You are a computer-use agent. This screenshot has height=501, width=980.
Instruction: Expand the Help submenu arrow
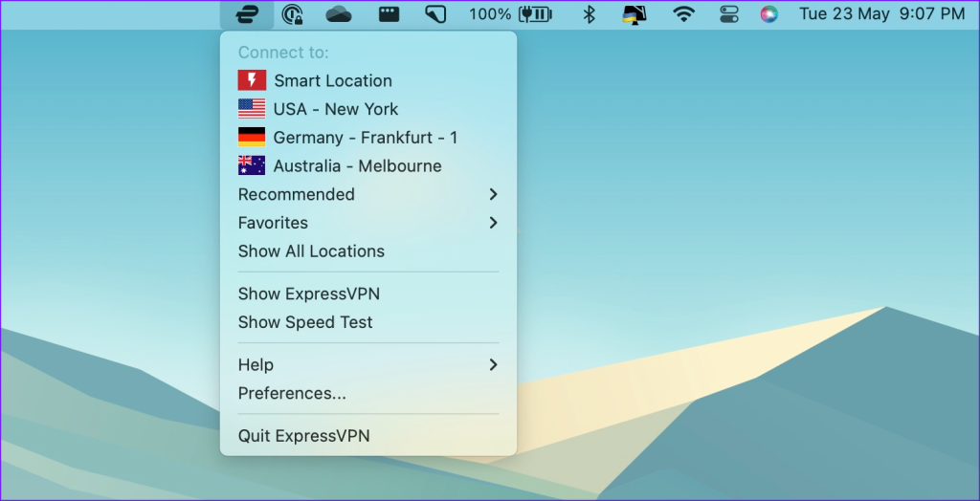(493, 365)
